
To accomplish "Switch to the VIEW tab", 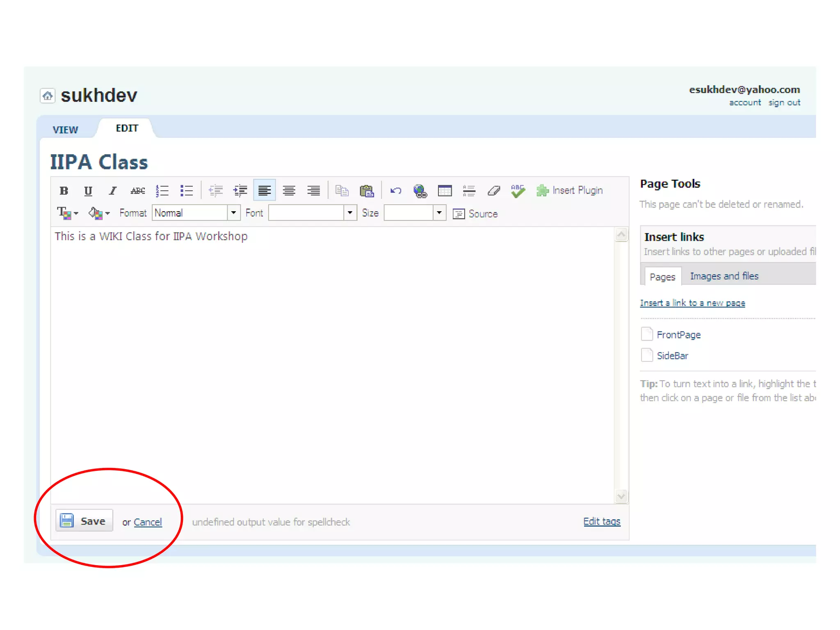I will click(x=65, y=130).
